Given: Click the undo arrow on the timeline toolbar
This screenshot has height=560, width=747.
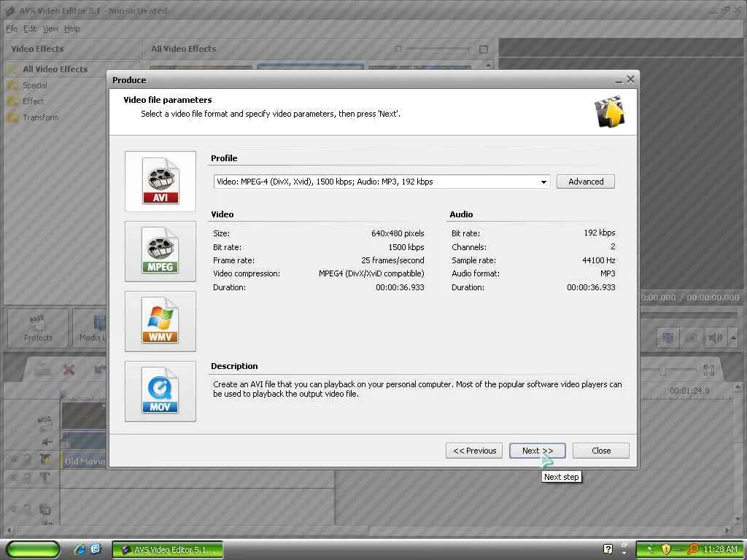Looking at the screenshot, I should coord(99,370).
